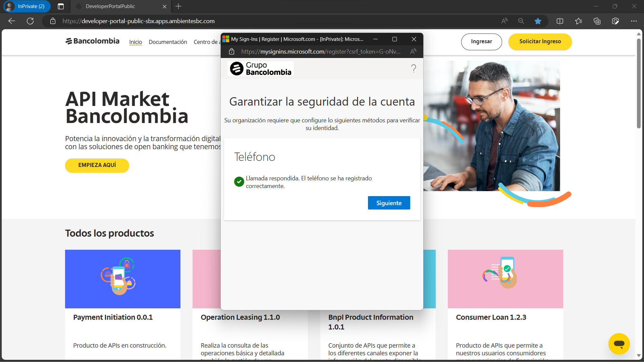
Task: Open the Centro de menu item
Action: point(207,42)
